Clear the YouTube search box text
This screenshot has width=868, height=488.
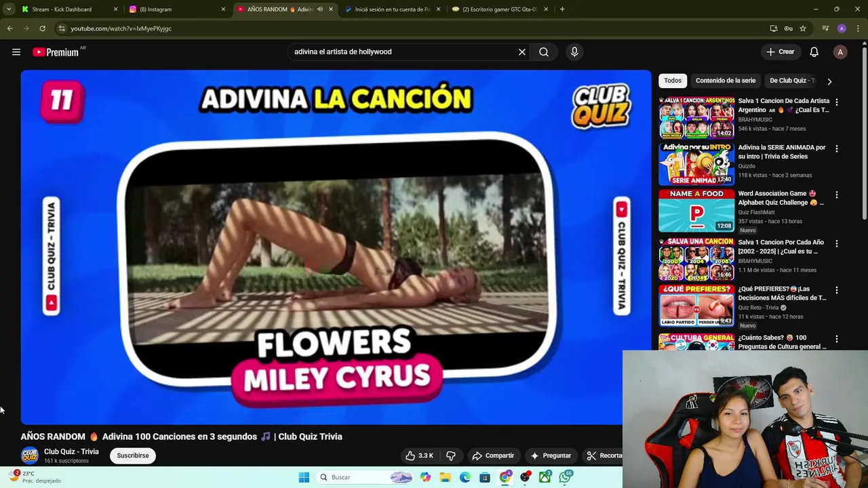(522, 52)
